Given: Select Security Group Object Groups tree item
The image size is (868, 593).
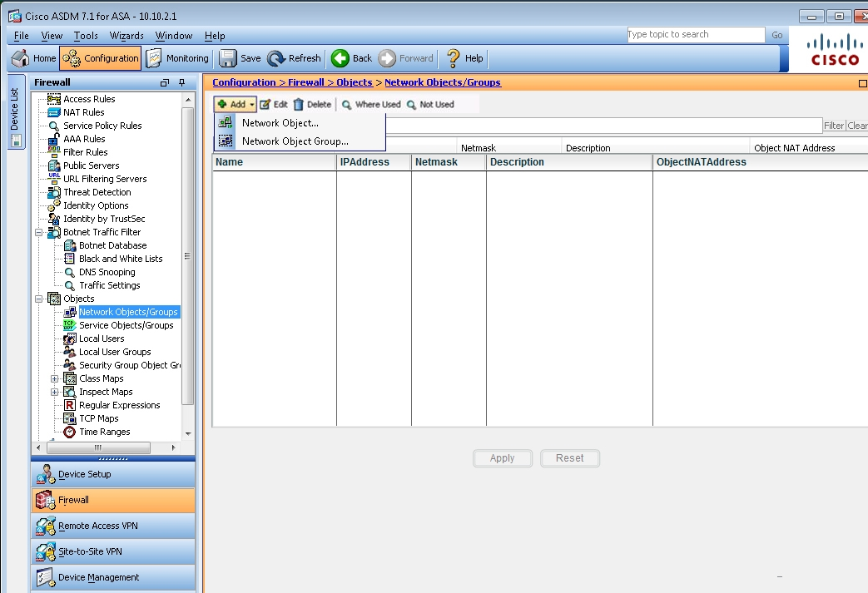Looking at the screenshot, I should [130, 365].
